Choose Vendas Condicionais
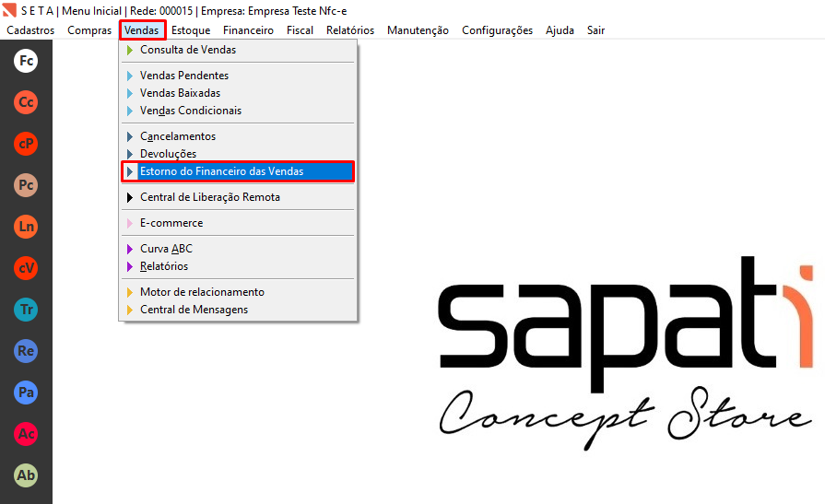 pos(238,111)
